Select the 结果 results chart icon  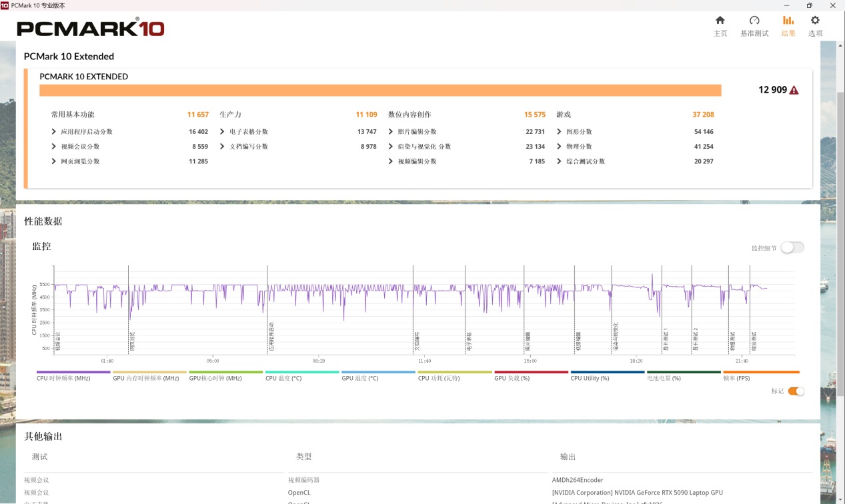788,21
